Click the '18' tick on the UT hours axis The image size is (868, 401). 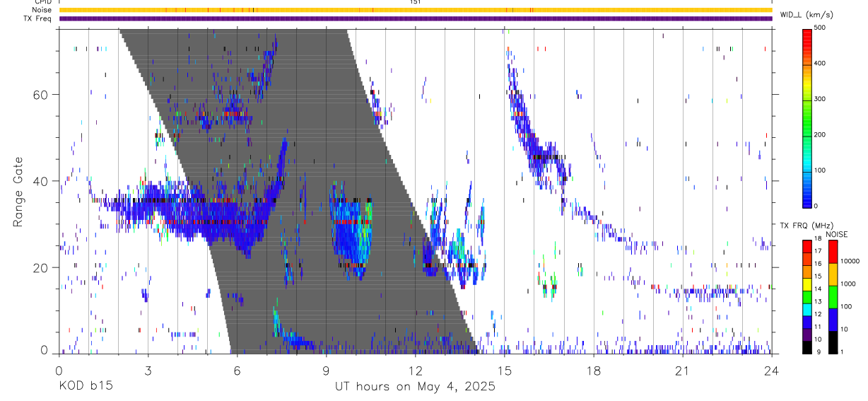[593, 371]
